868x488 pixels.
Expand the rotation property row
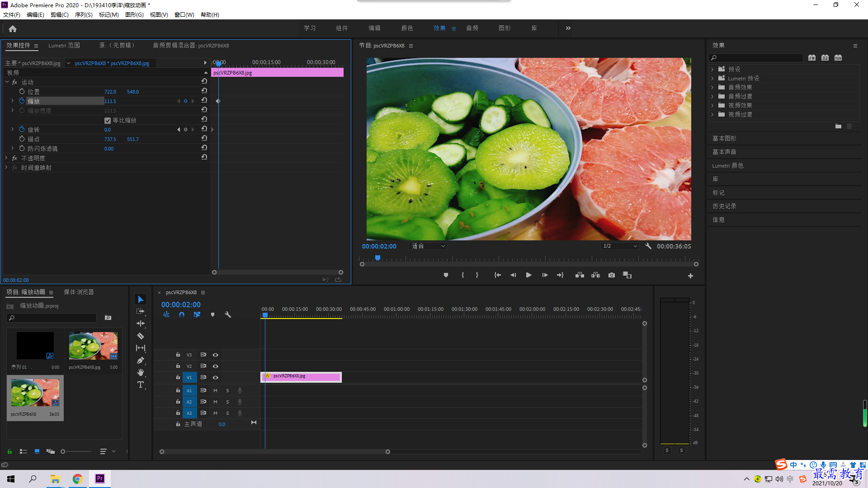(13, 129)
